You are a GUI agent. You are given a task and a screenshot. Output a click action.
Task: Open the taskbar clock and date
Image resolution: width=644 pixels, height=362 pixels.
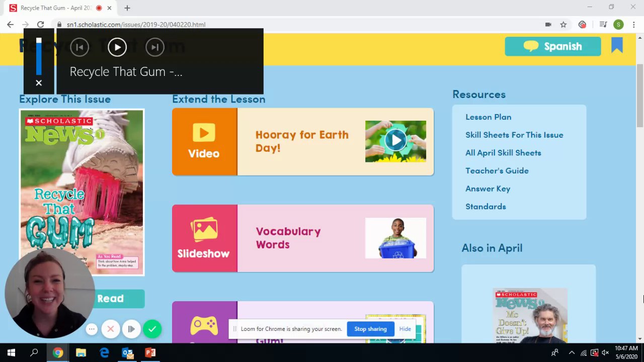626,352
